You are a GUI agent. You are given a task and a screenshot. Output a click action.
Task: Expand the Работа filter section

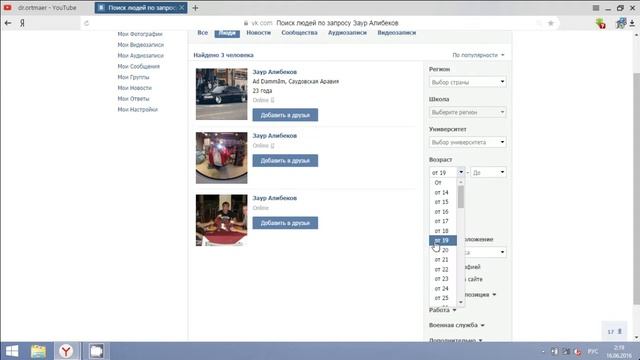(x=442, y=310)
